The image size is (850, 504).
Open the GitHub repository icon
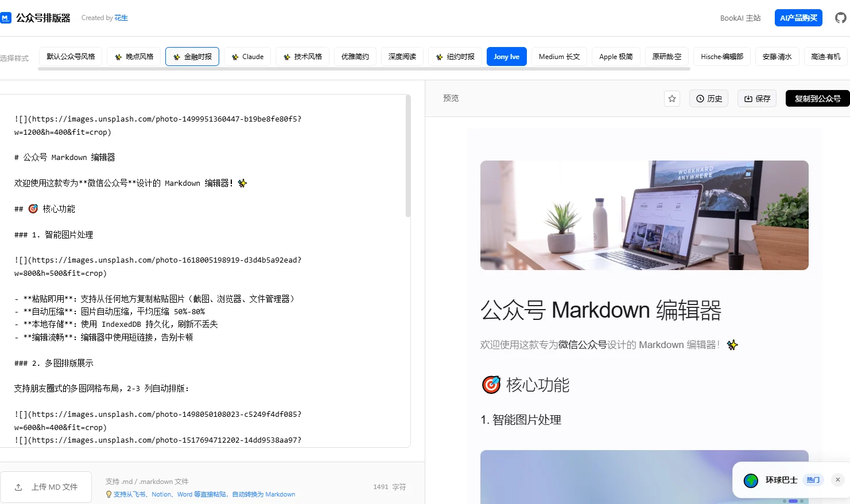pos(840,18)
